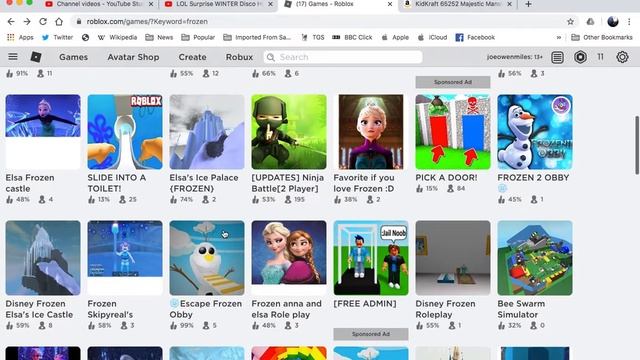Open SLIDE INTO A TOILET! game thumbnail

(x=125, y=132)
